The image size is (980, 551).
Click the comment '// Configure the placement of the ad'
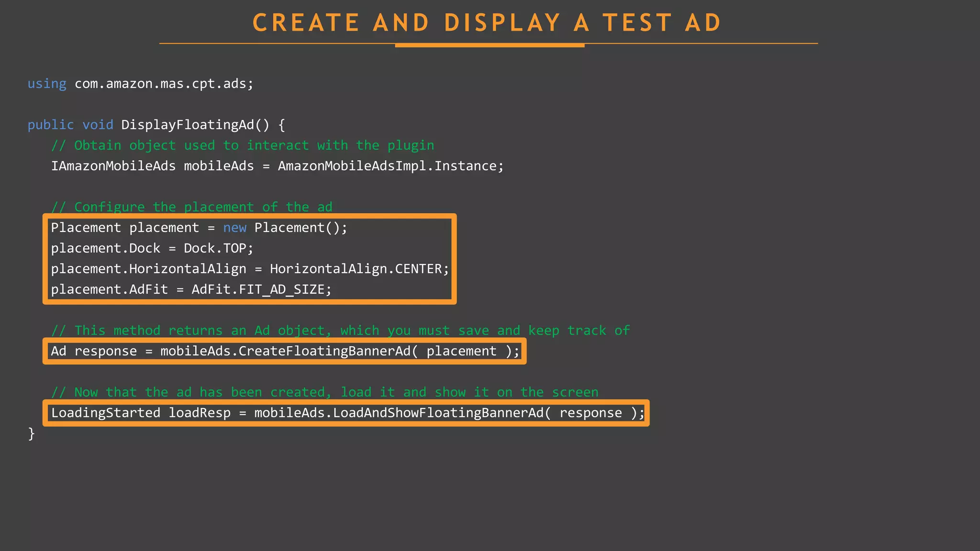click(x=191, y=207)
